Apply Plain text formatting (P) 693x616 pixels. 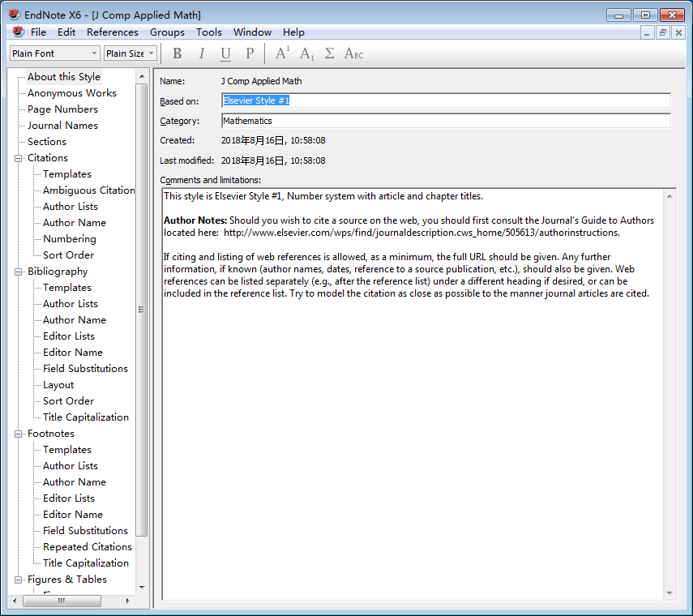(250, 53)
